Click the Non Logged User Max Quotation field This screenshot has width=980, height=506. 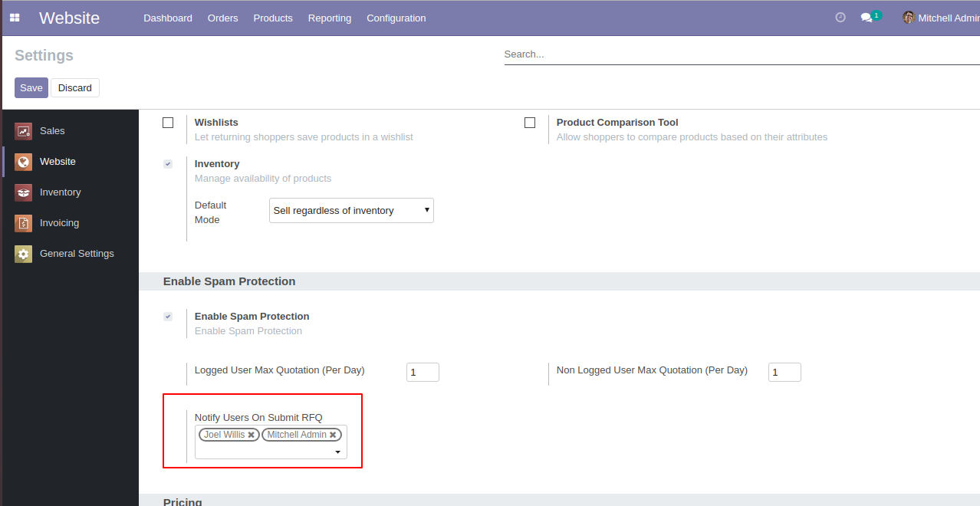(784, 373)
